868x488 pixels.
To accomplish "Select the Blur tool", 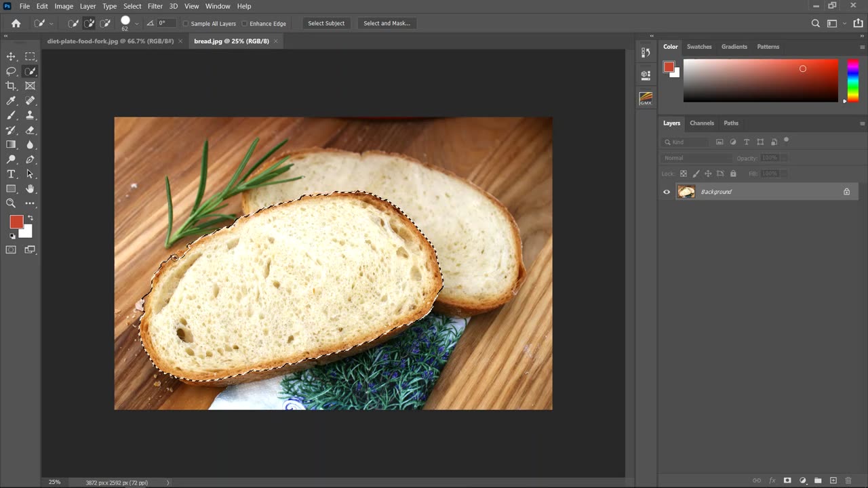I will 30,144.
